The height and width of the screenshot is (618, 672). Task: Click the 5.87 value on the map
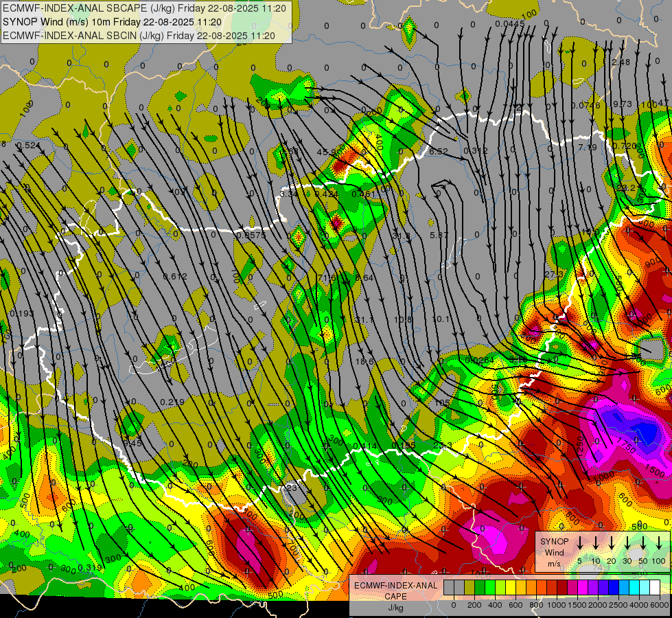click(439, 235)
